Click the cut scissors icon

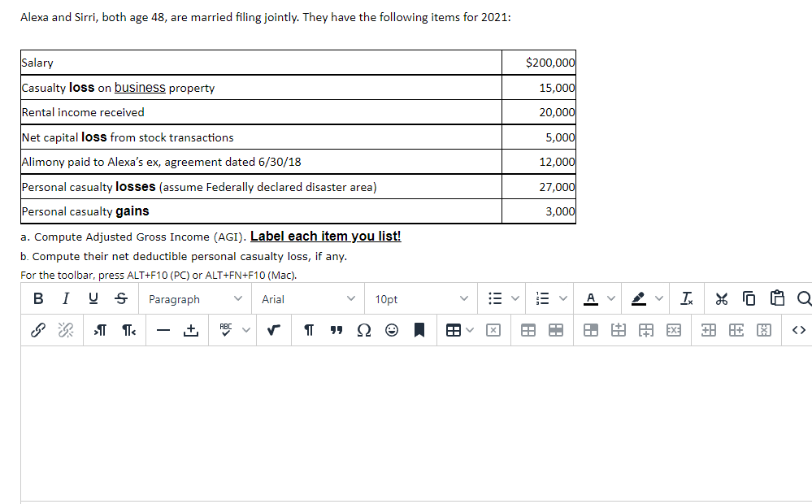pos(722,298)
